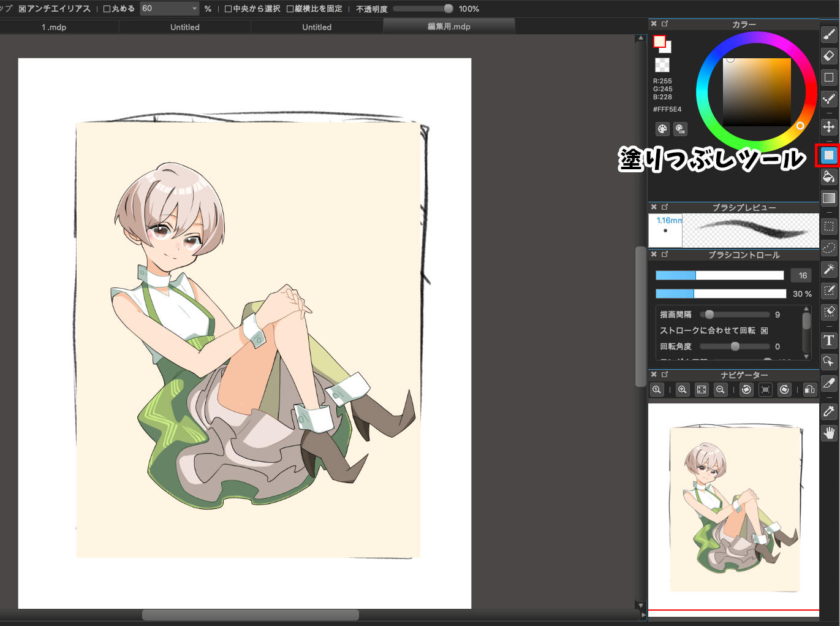The width and height of the screenshot is (840, 626).
Task: Activate the Magic Wand tool
Action: [828, 269]
